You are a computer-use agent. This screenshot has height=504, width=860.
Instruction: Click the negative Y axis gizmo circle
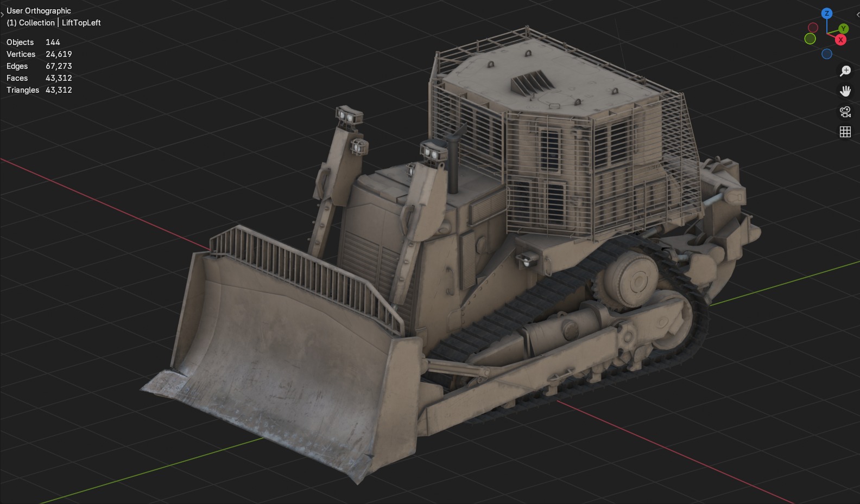[x=810, y=39]
